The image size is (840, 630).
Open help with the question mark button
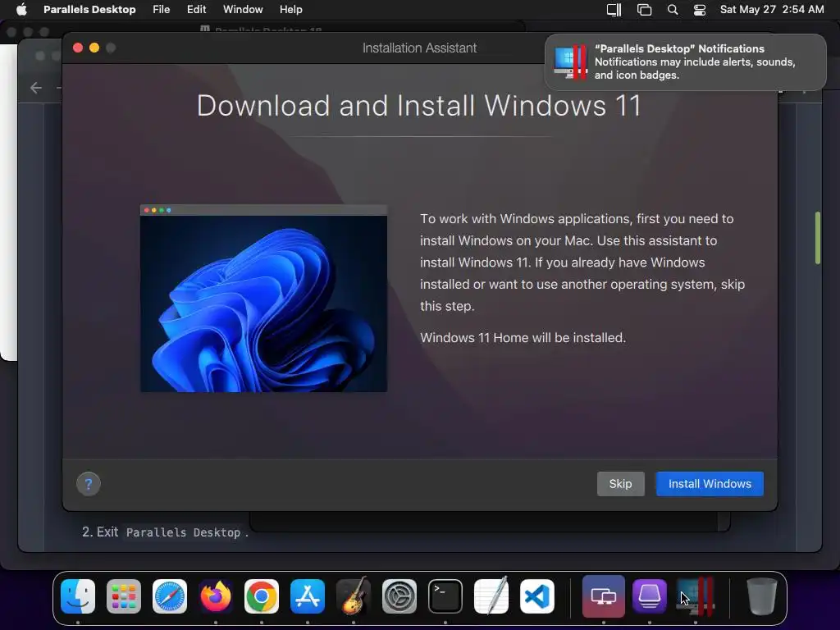coord(89,484)
